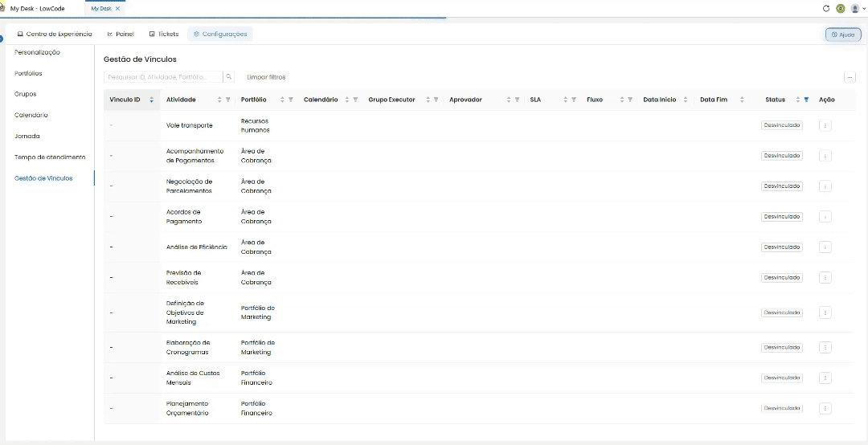This screenshot has width=868, height=445.
Task: Click the Calendário column sort arrows
Action: 347,100
